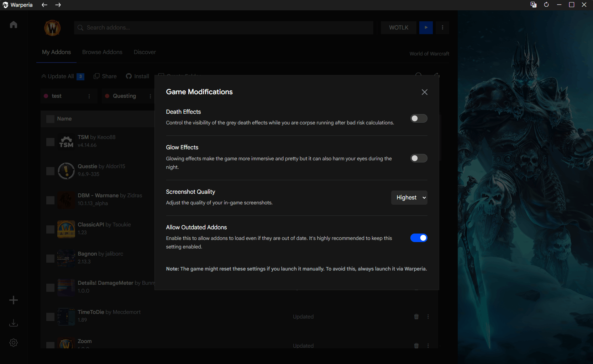Click the WOTLK version button

(x=399, y=28)
